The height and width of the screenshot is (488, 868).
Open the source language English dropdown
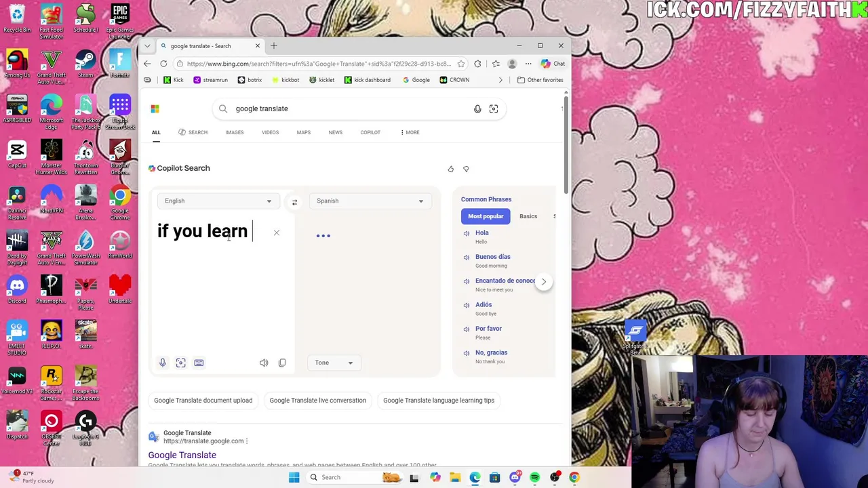pyautogui.click(x=218, y=201)
